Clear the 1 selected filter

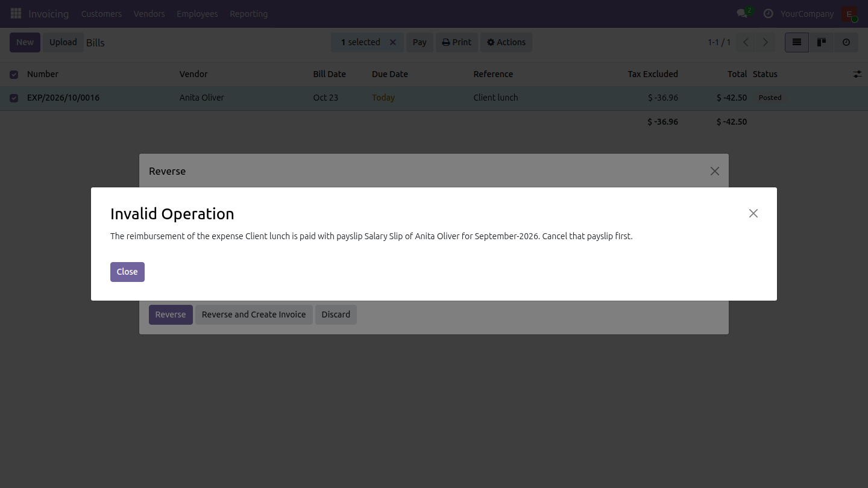[x=393, y=42]
